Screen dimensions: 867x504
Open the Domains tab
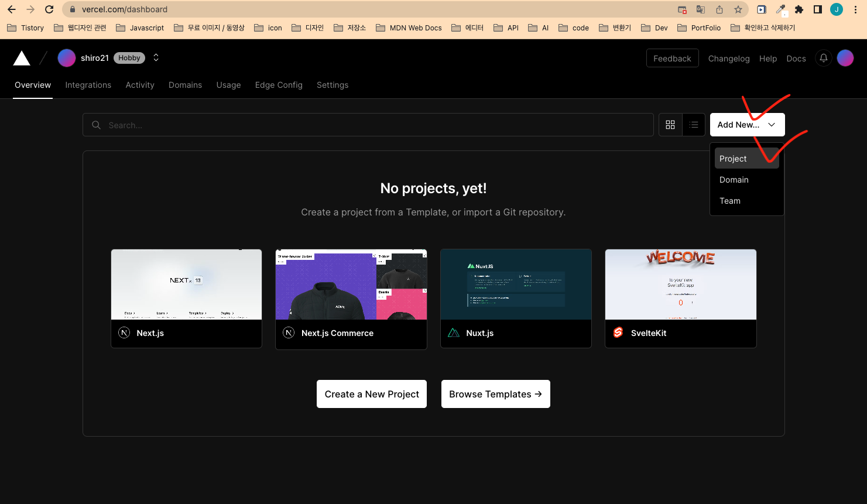tap(185, 85)
